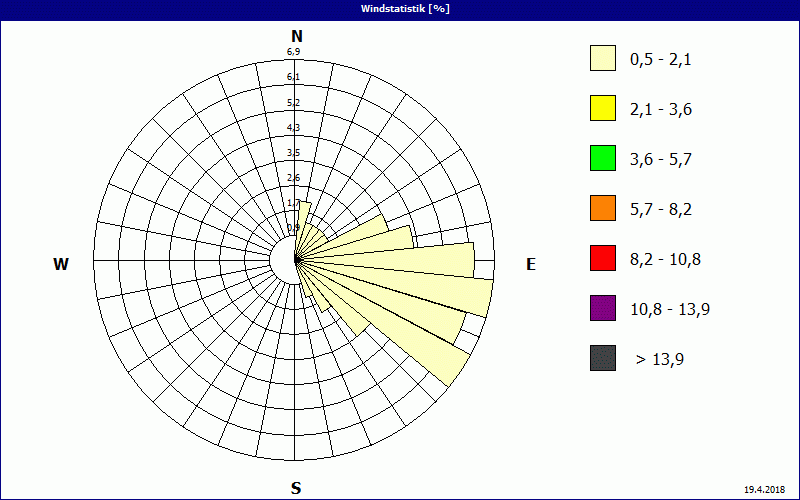This screenshot has width=800, height=500.
Task: Click the N compass label
Action: pos(296,36)
